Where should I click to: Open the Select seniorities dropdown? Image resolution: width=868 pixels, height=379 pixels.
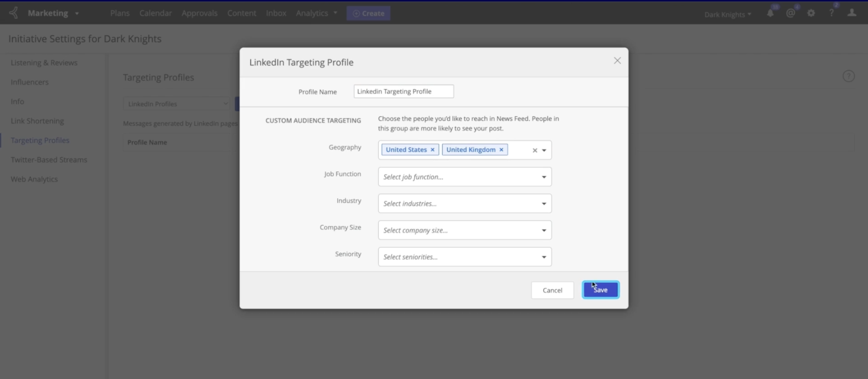(464, 257)
